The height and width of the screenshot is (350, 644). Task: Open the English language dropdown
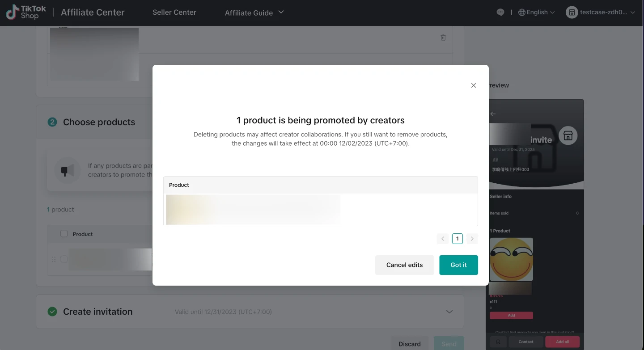pos(537,13)
